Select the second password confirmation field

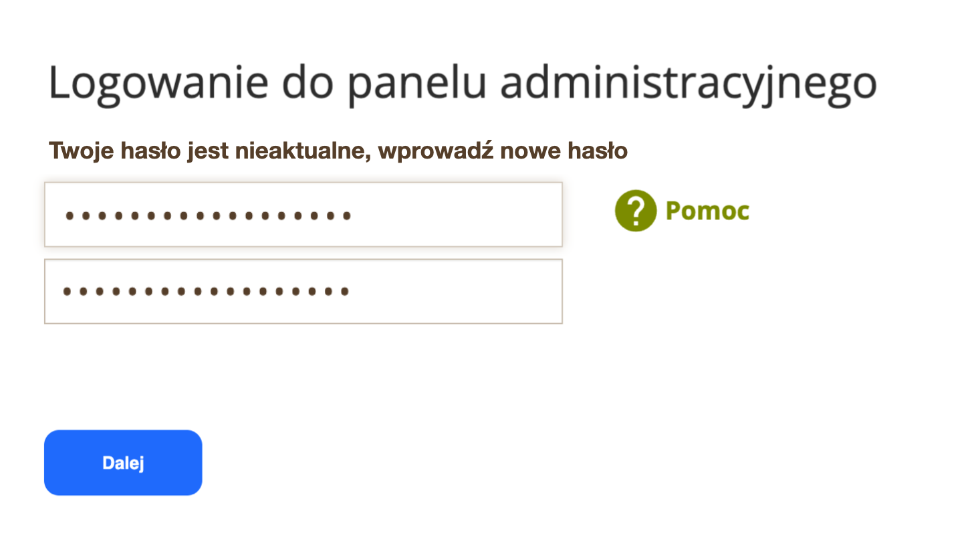(x=303, y=291)
